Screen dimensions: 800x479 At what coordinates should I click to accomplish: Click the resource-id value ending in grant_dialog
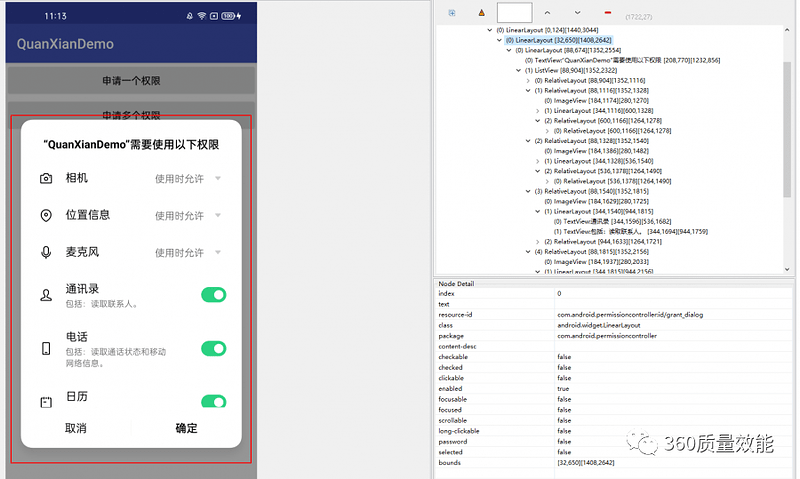tap(630, 315)
